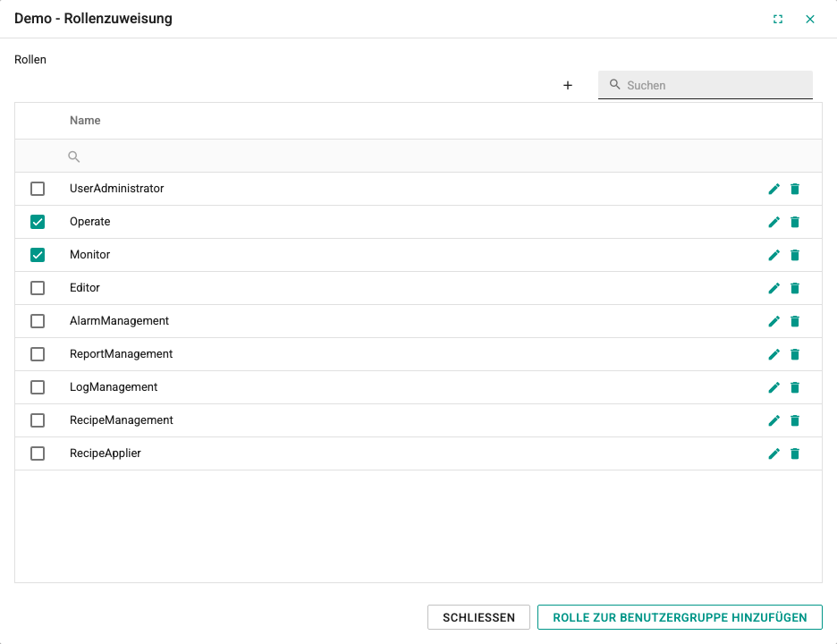Delete the Monitor role

tap(795, 255)
